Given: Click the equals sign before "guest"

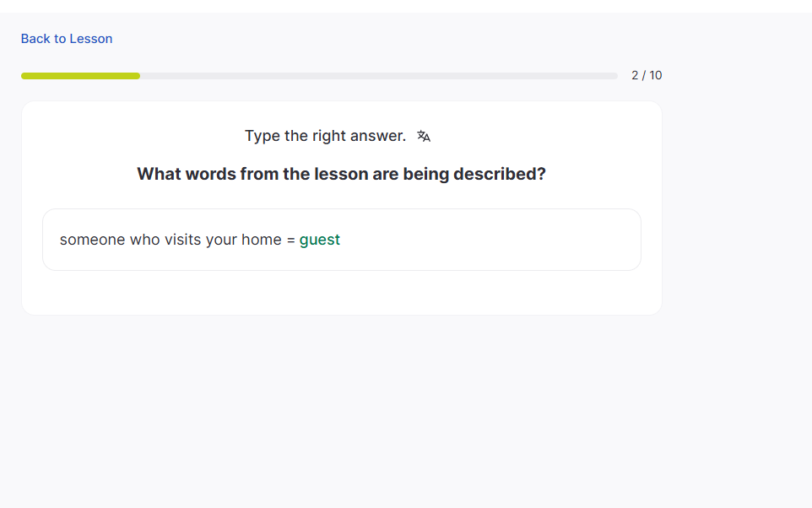Looking at the screenshot, I should pyautogui.click(x=290, y=240).
